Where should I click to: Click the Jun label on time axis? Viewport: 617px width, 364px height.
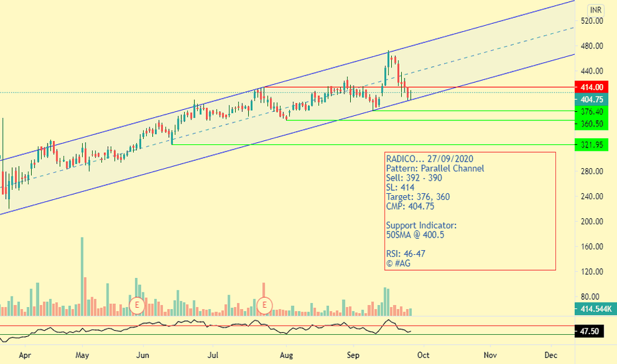click(142, 355)
